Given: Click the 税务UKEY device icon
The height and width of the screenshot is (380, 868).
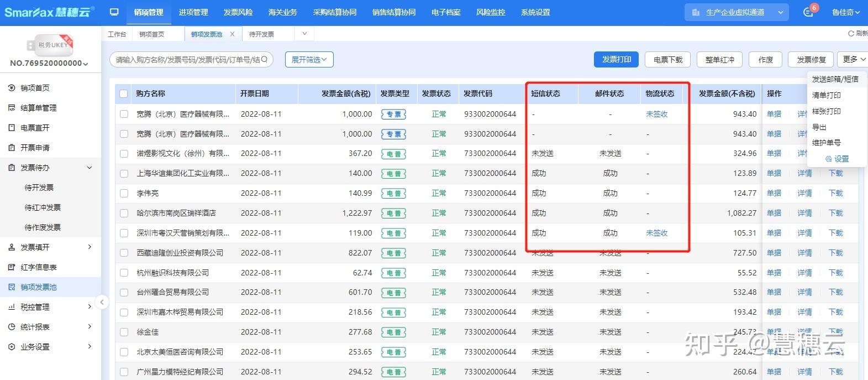Looking at the screenshot, I should tap(50, 45).
